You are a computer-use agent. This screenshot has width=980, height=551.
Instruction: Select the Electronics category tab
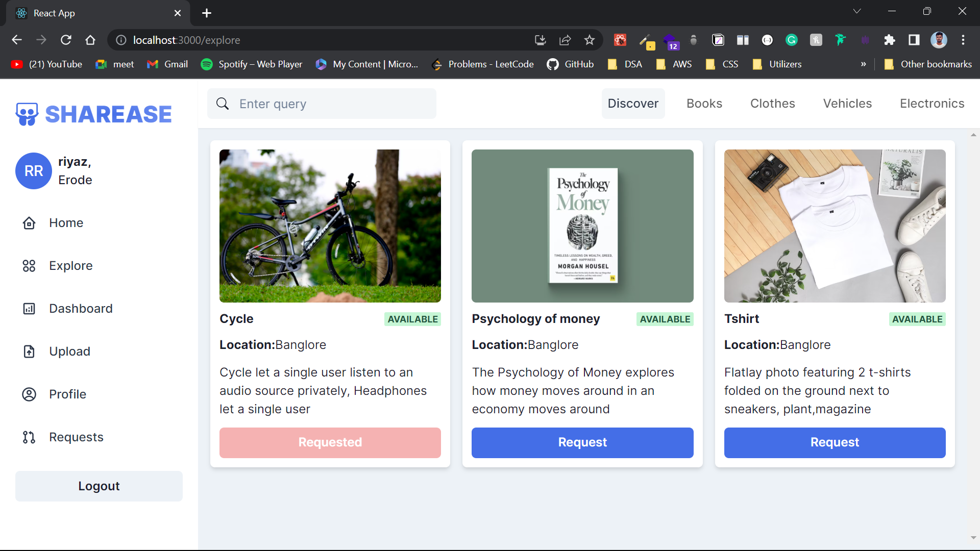click(x=932, y=104)
